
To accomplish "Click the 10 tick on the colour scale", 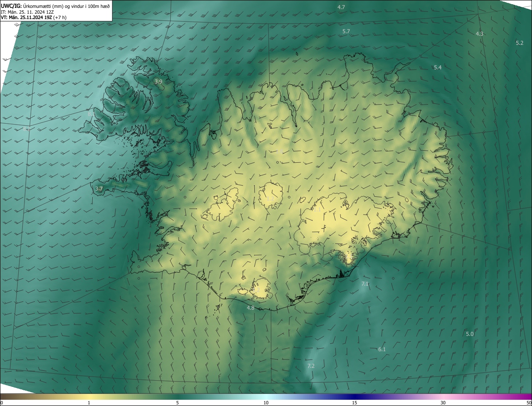I will pos(266,403).
